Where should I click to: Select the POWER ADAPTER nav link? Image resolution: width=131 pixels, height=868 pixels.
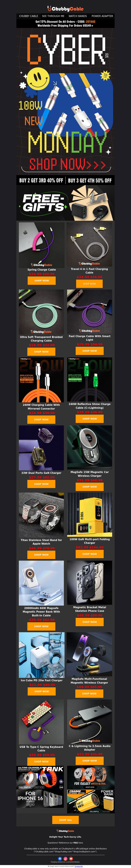point(102,16)
